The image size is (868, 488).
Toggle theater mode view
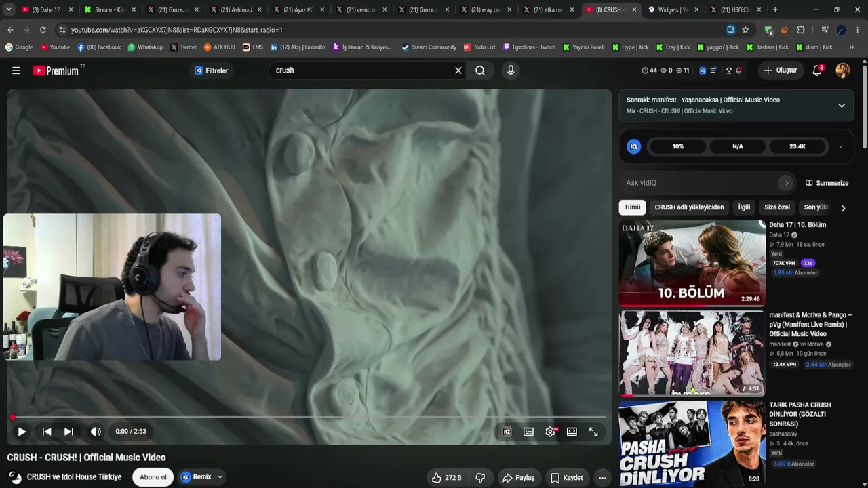tap(572, 432)
